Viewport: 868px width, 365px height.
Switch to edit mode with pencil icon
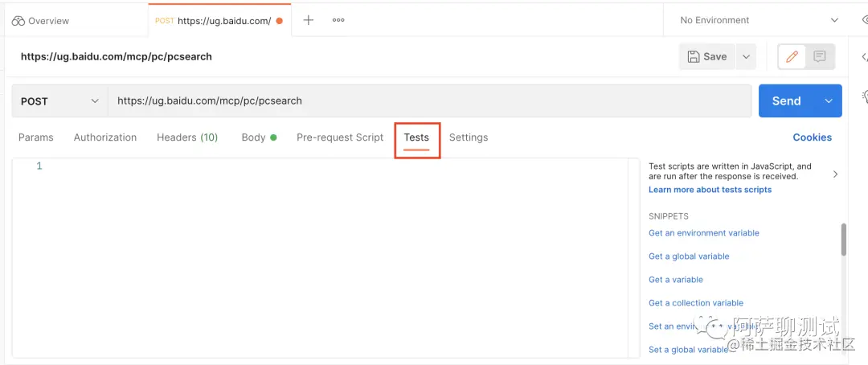pos(792,56)
